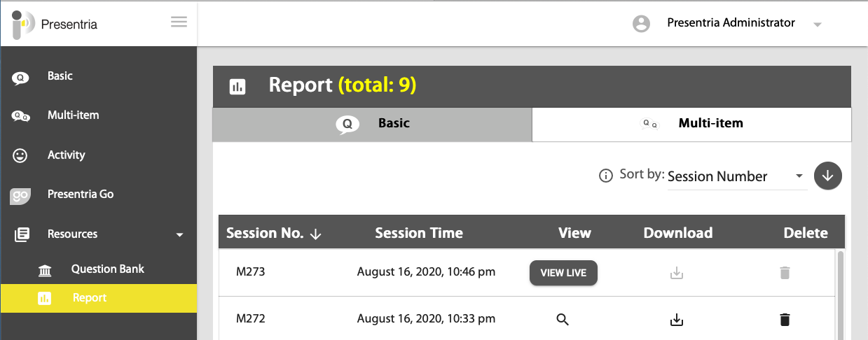Click the Presentria logo icon
This screenshot has width=868, height=340.
coord(22,24)
